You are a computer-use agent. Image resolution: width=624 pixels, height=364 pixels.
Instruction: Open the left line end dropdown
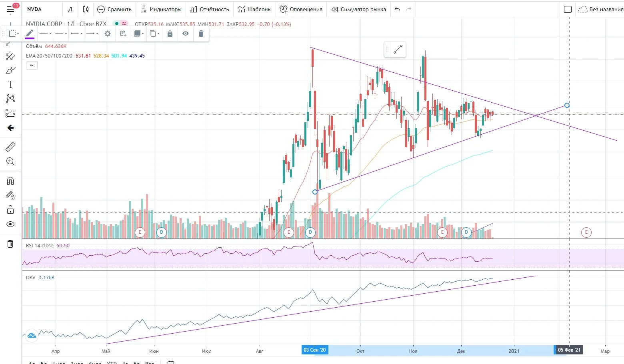(x=76, y=34)
